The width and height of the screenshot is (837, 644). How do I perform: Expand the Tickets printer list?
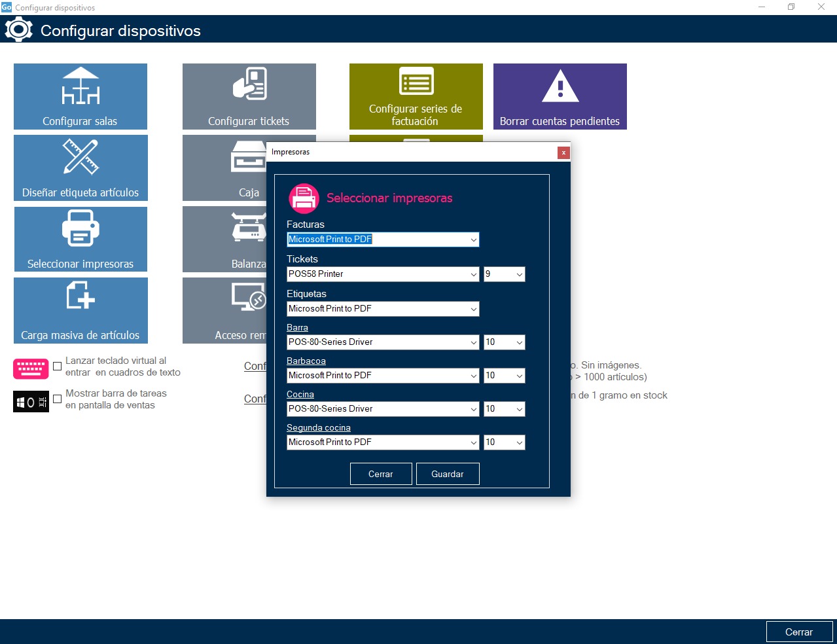[x=473, y=274]
